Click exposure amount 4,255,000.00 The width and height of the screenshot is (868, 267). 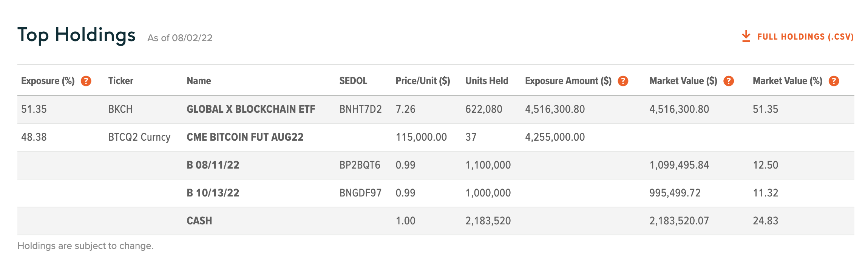coord(555,137)
